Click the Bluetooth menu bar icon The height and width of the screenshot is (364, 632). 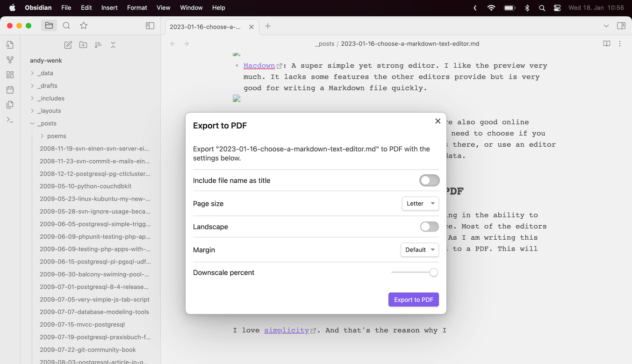click(x=527, y=8)
